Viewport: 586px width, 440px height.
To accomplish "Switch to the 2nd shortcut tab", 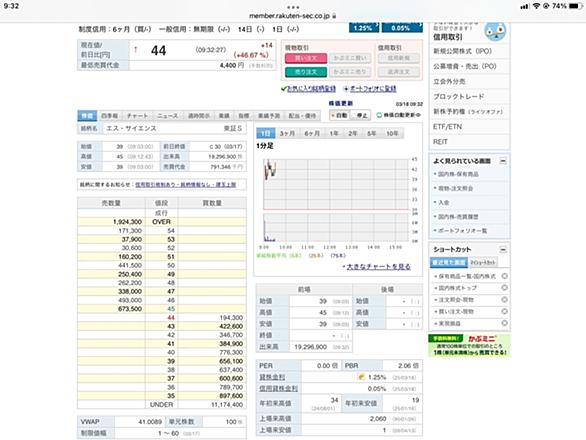I will [x=483, y=263].
